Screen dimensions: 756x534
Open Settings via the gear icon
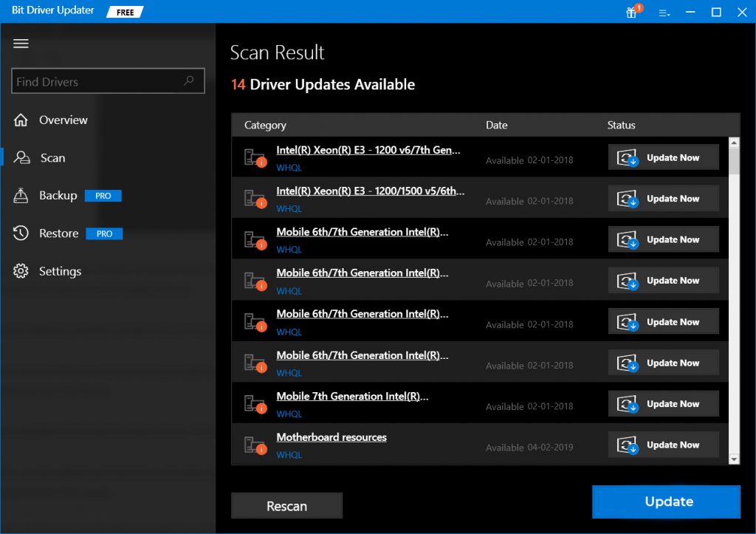19,270
